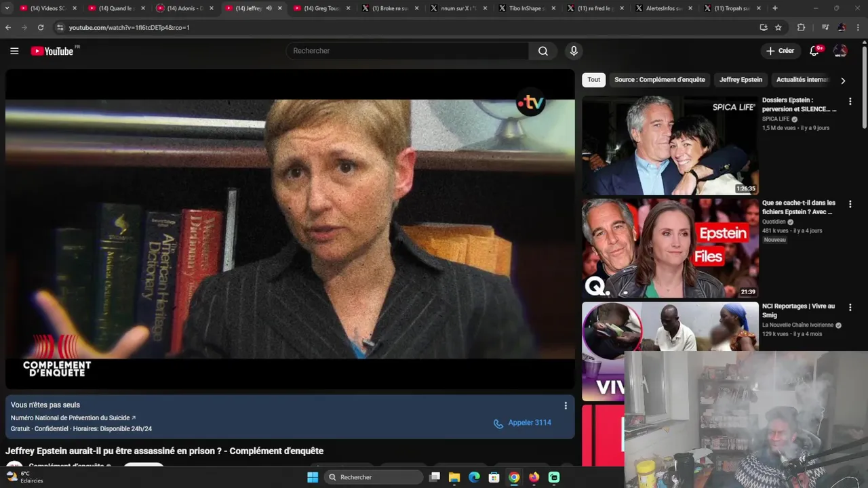Open the Epstein Files Quotidien thumbnail
The image size is (868, 488).
click(x=670, y=248)
